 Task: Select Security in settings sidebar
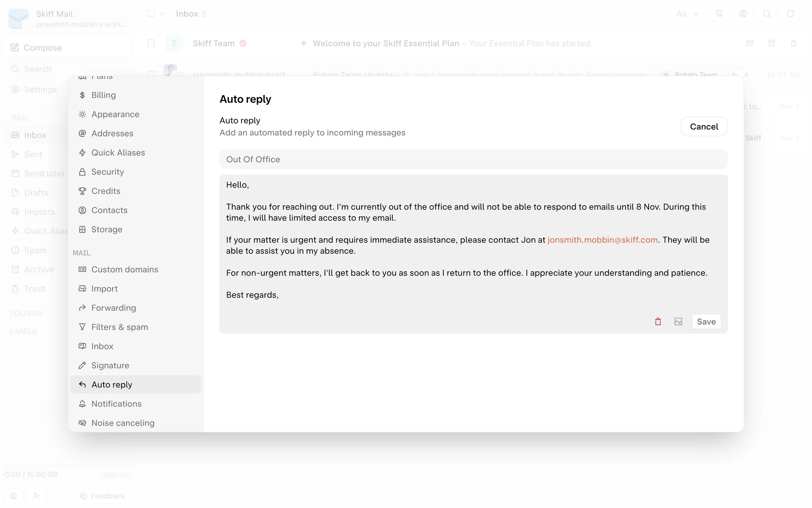tap(107, 172)
